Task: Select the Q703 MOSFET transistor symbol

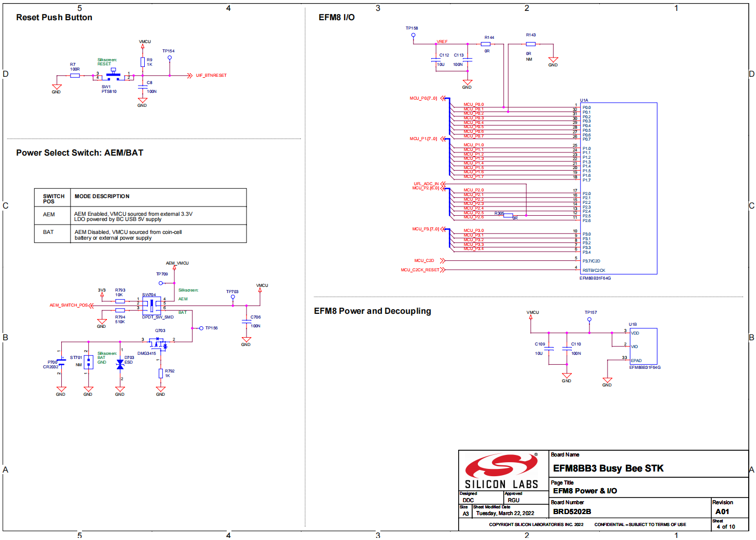Action: (x=158, y=342)
